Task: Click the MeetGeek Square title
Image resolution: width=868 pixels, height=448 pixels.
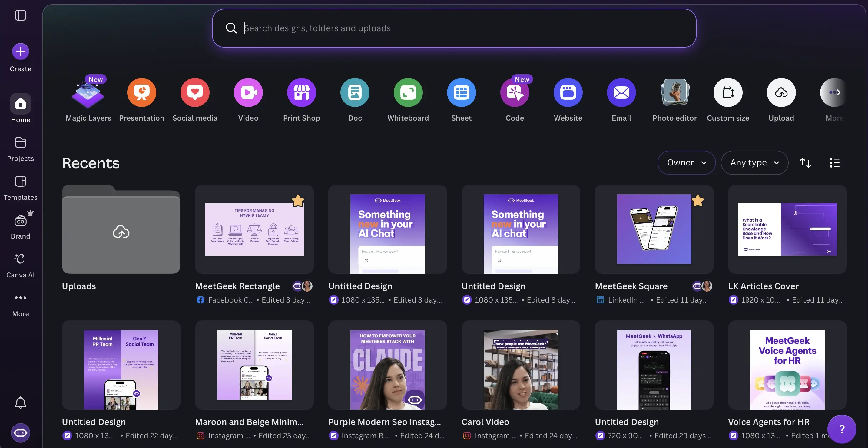Action: 631,286
